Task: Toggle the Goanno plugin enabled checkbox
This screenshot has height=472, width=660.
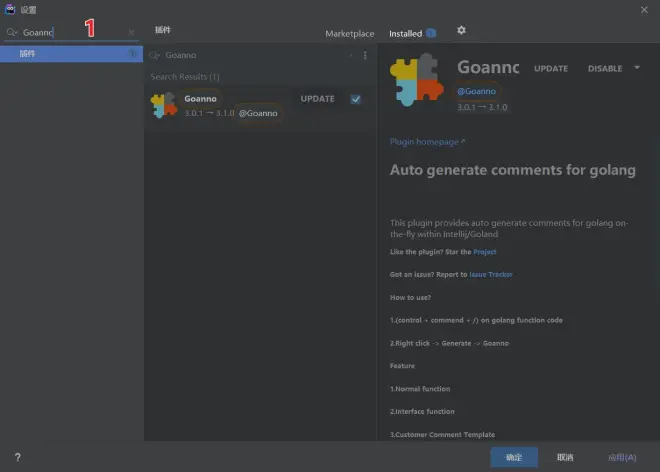Action: pos(355,99)
